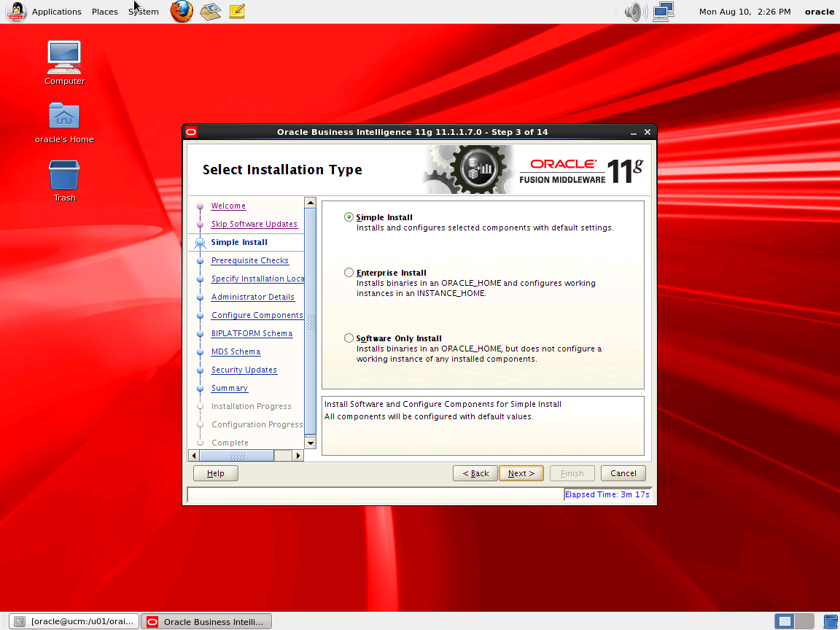
Task: Open the mail application launcher icon
Action: pyautogui.click(x=211, y=11)
